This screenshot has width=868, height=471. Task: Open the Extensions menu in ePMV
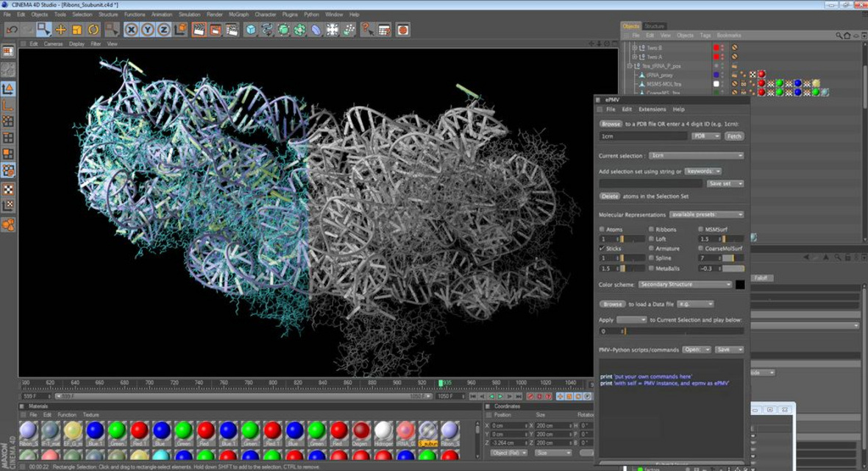(x=652, y=110)
